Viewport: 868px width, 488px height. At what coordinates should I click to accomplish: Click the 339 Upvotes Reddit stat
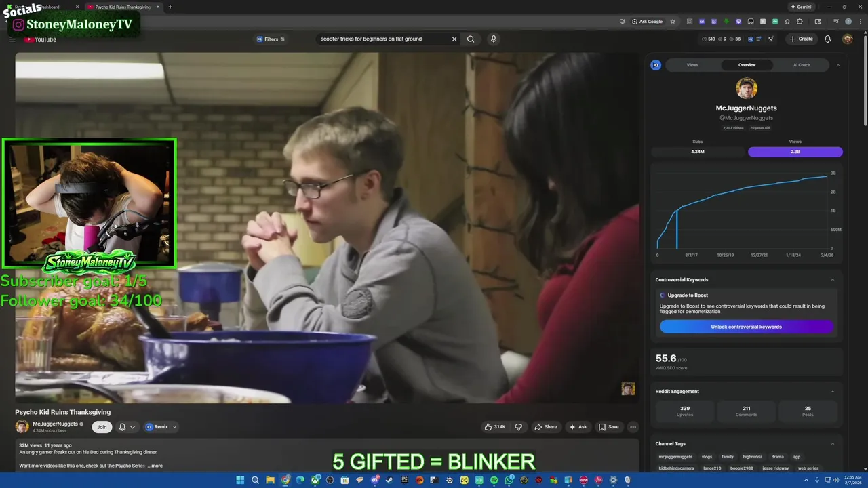tap(685, 411)
